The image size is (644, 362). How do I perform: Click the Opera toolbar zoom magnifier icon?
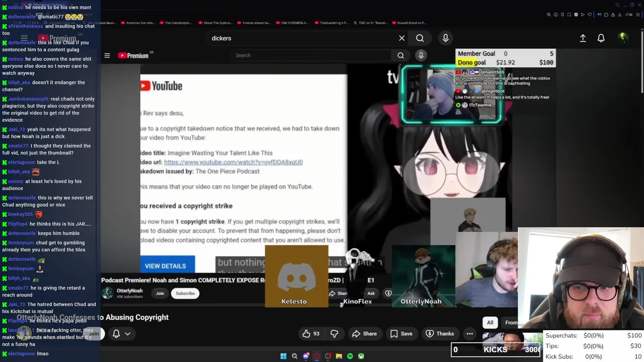coord(549,15)
